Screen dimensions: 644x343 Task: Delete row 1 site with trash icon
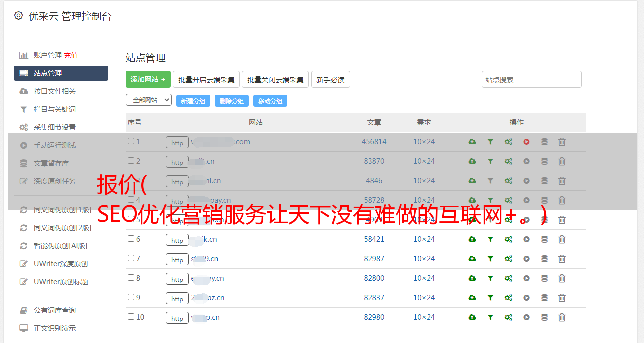pyautogui.click(x=562, y=142)
